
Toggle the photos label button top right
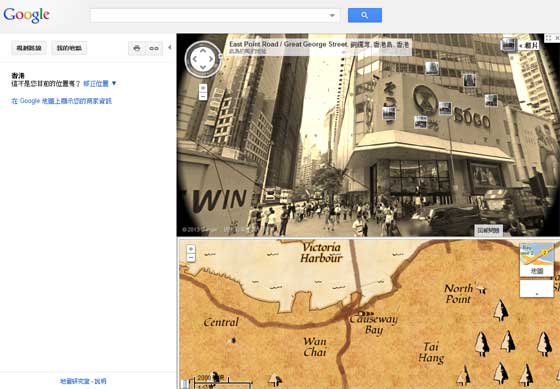click(x=528, y=45)
